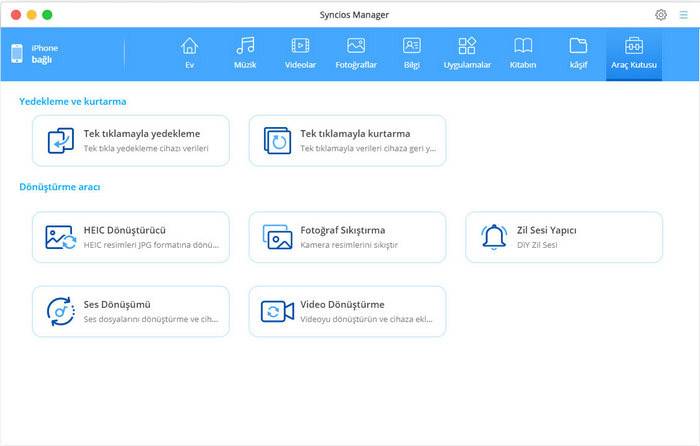
Task: Click 'Videoyu dönüştürün ve cihaza' description
Action: pyautogui.click(x=366, y=319)
